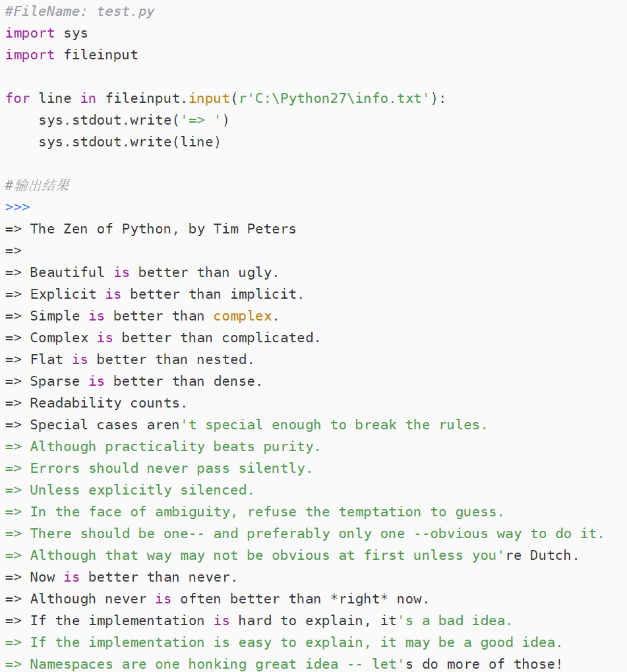Click the "sys.stdout.write('=> ')" line
Viewport: 627px width, 672px height.
(134, 120)
